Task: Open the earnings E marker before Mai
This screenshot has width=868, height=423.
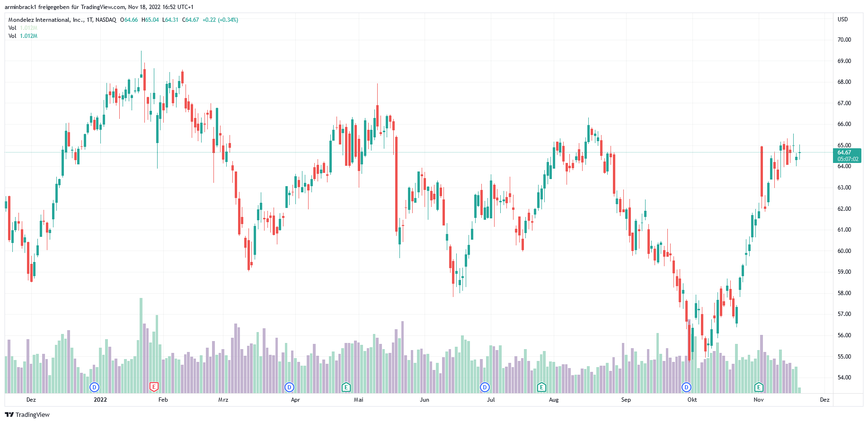Action: pos(346,387)
